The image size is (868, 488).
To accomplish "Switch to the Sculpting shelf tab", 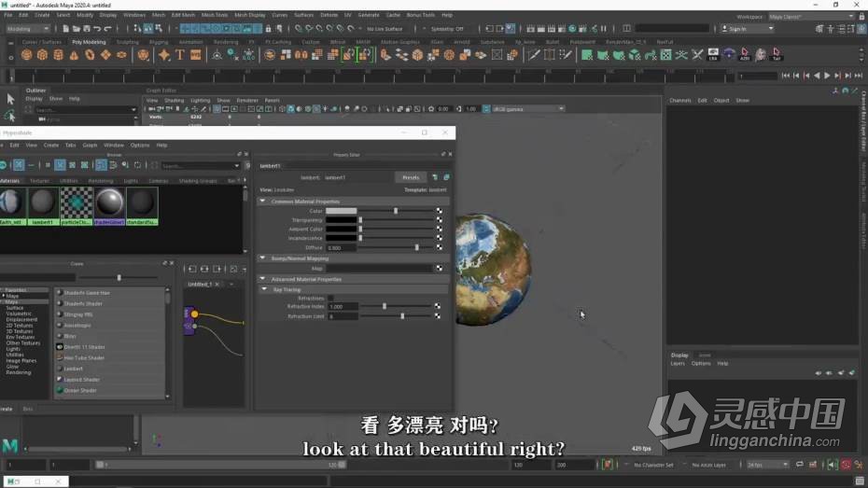I will click(x=127, y=42).
